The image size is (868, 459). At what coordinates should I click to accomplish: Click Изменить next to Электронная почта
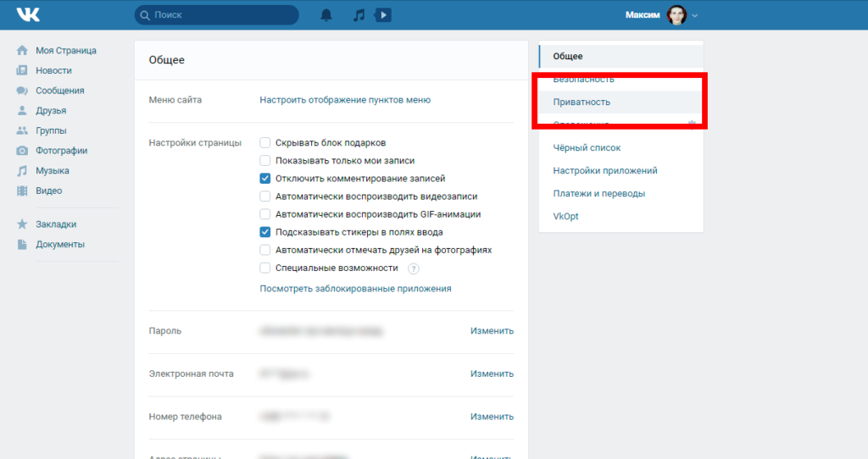point(492,373)
